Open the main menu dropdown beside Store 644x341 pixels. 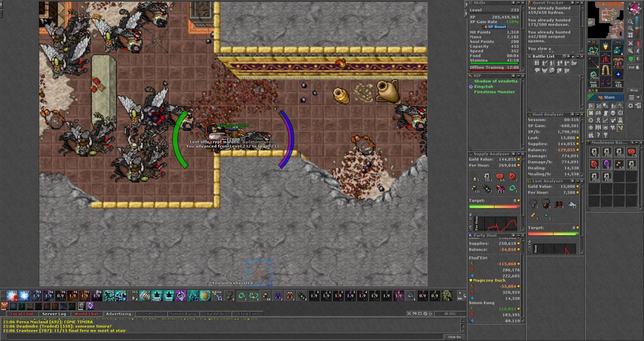(635, 97)
